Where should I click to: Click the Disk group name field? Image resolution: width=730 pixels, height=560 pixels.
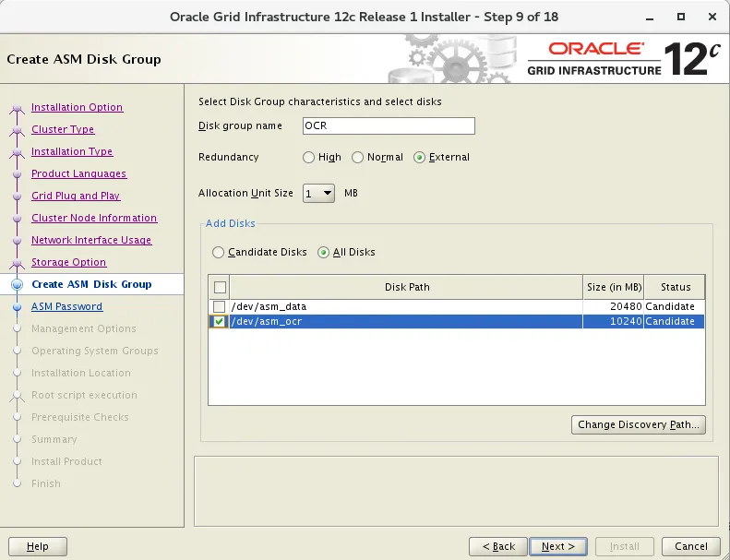[389, 125]
